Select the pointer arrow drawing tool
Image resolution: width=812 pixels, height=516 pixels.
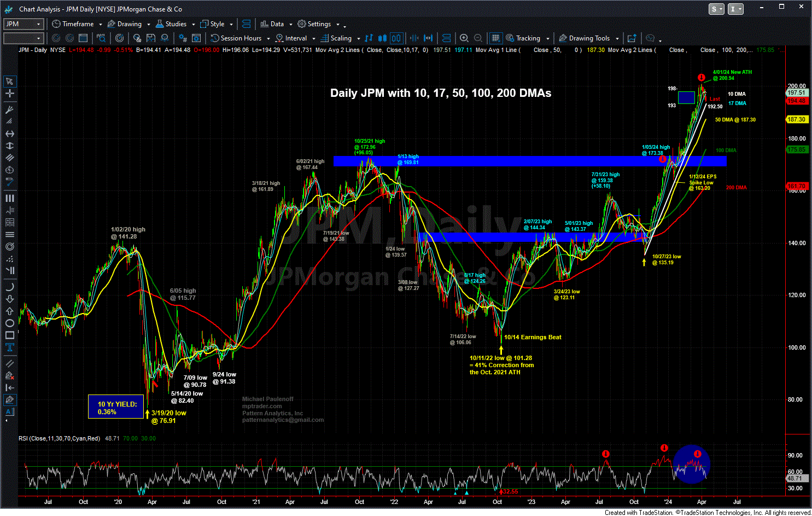pyautogui.click(x=9, y=82)
